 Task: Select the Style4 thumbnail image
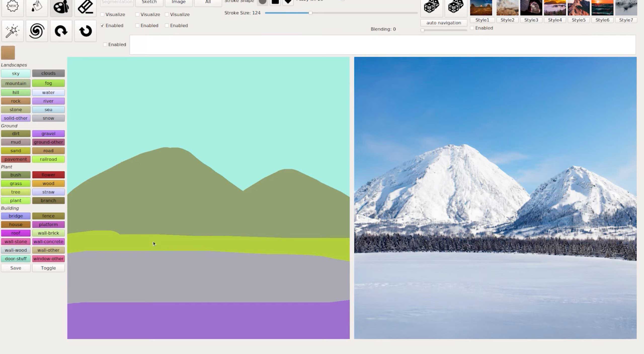[555, 8]
